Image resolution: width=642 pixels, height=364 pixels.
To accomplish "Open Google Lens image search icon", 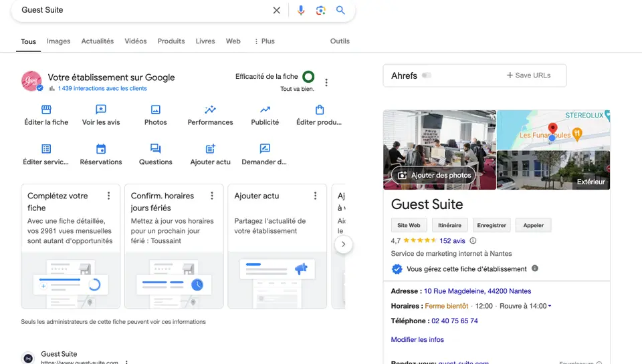I will (x=320, y=10).
